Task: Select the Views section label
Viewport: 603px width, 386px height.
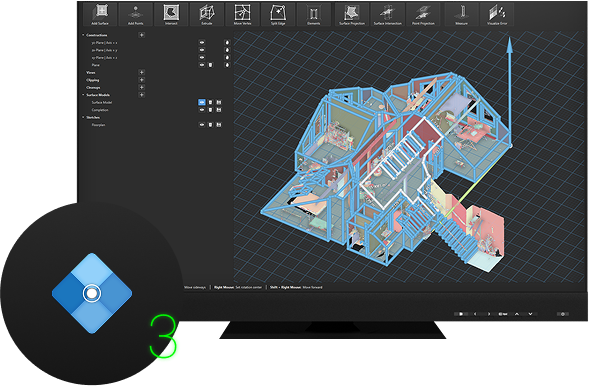Action: click(91, 72)
